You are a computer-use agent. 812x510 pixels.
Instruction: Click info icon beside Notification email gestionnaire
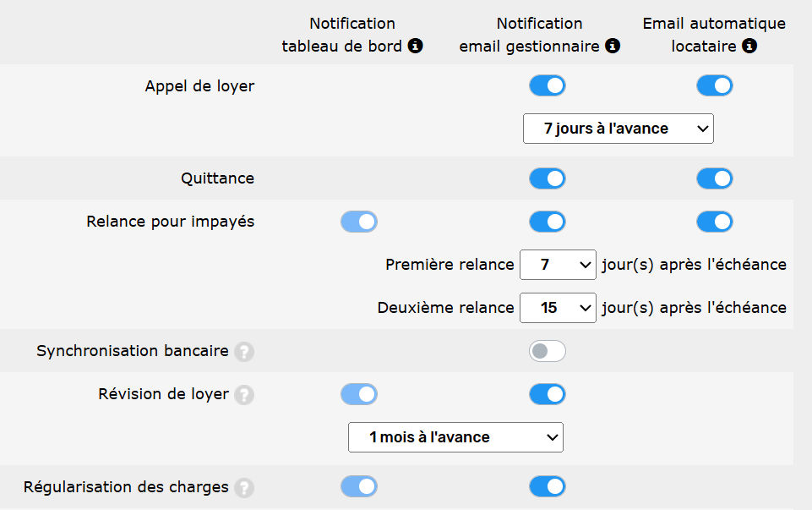613,46
